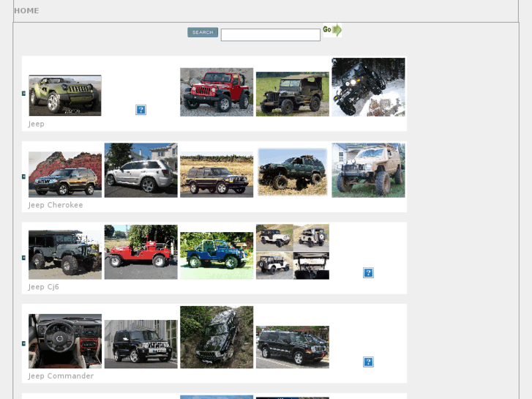Click the missing image placeholder in Cj6 row
The height and width of the screenshot is (399, 532).
(368, 272)
